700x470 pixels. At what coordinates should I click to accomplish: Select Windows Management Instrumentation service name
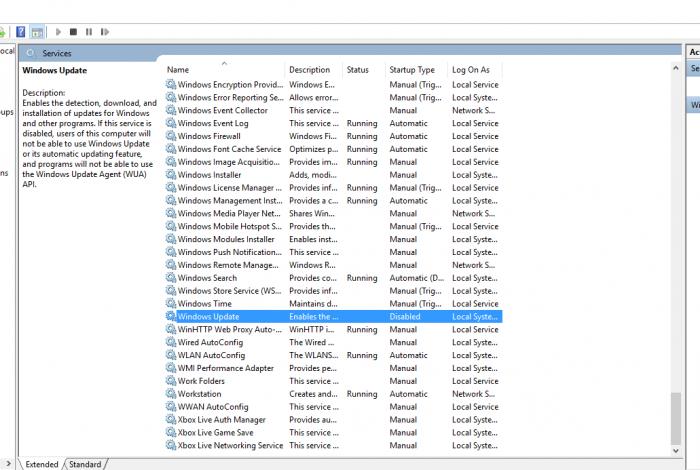pos(230,200)
